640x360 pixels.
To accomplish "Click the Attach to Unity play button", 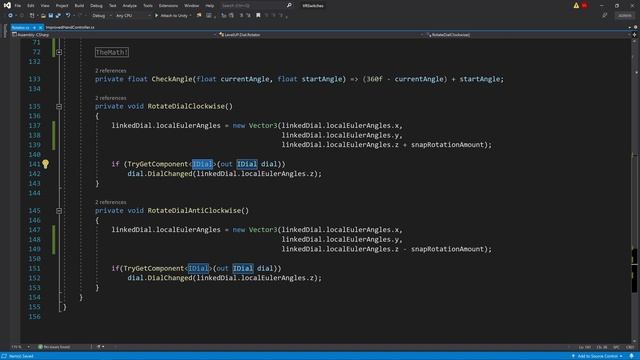I will click(x=171, y=16).
